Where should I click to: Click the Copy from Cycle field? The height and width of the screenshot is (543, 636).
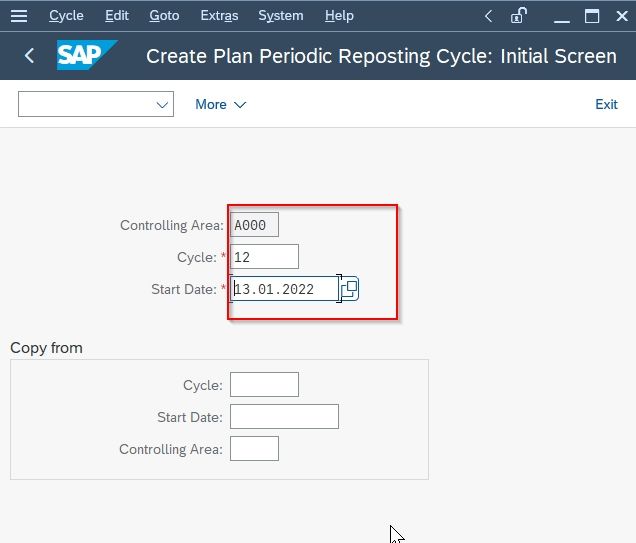tap(264, 384)
